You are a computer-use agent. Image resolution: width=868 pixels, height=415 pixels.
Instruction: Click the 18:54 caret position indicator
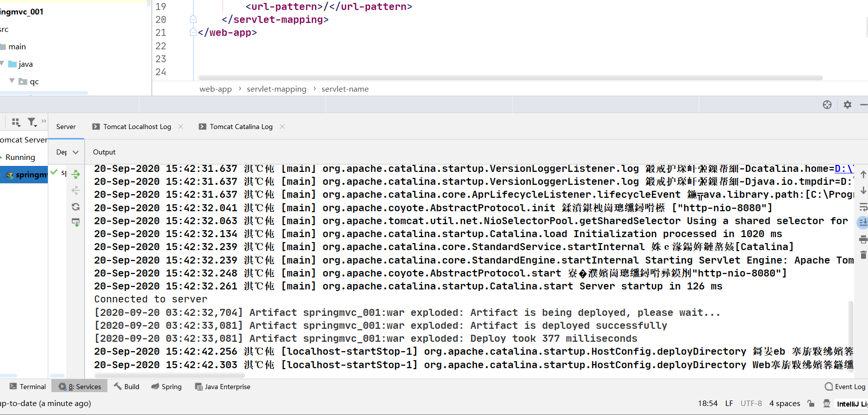[x=708, y=404]
